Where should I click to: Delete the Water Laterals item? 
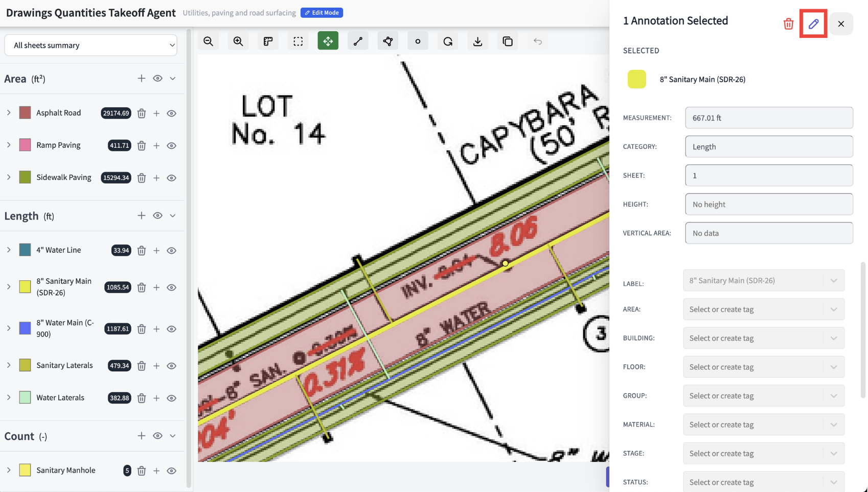coord(142,398)
